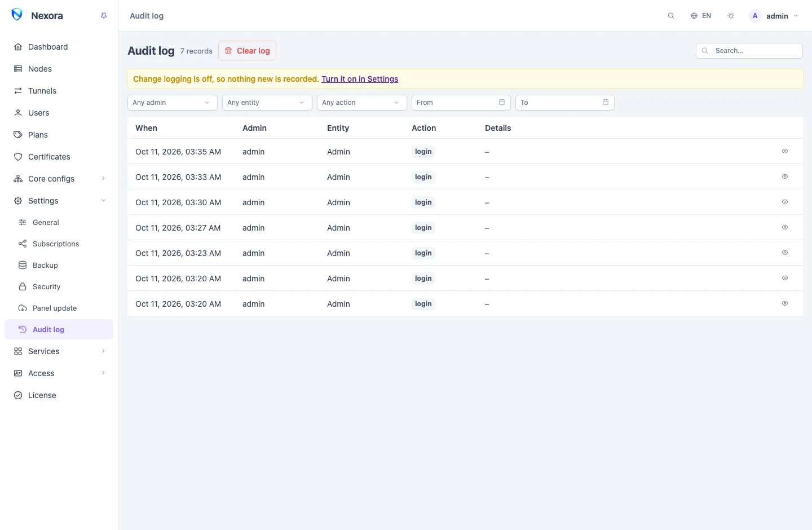
Task: View details of the 03:30 AM login entry
Action: coord(785,202)
